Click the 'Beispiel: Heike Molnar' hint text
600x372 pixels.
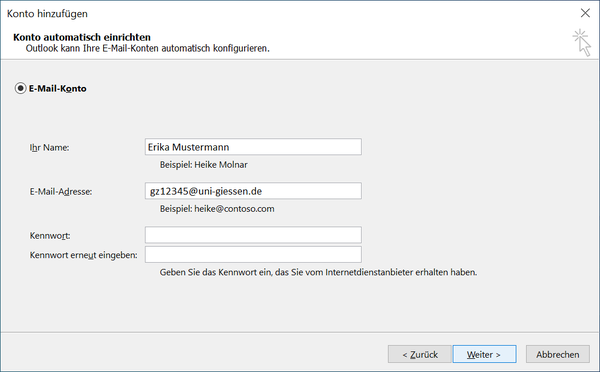click(204, 165)
